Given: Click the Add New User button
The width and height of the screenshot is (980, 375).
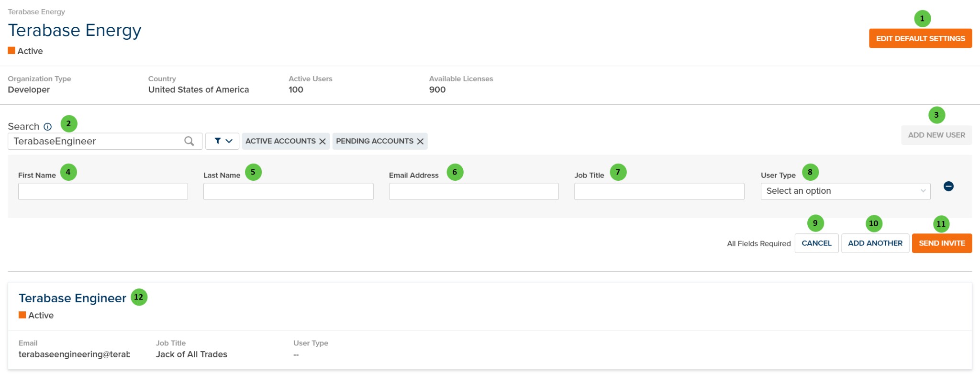Looking at the screenshot, I should (x=936, y=135).
